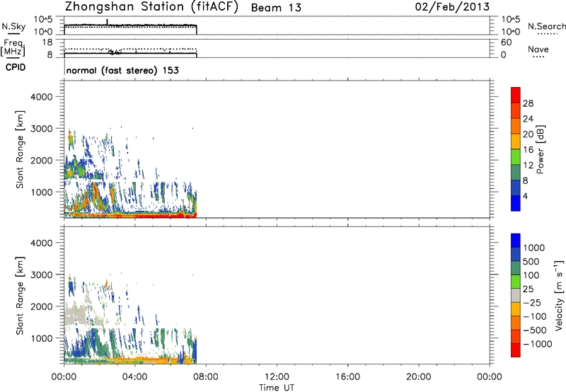The height and width of the screenshot is (392, 566).
Task: Click the '18' frequency axis tick label
Action: point(47,42)
